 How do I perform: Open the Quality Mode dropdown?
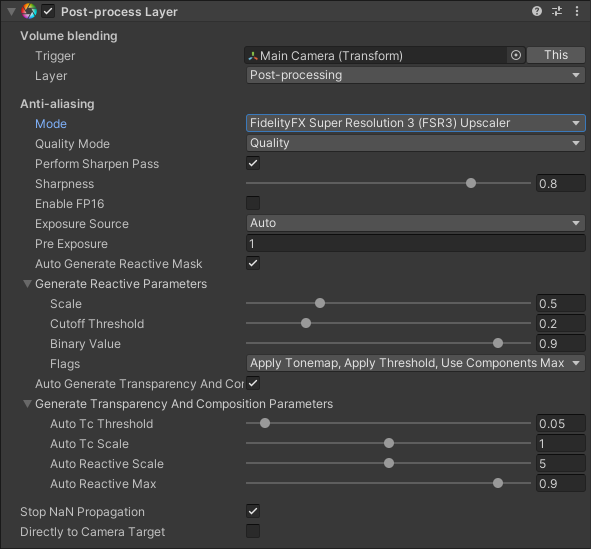[415, 143]
